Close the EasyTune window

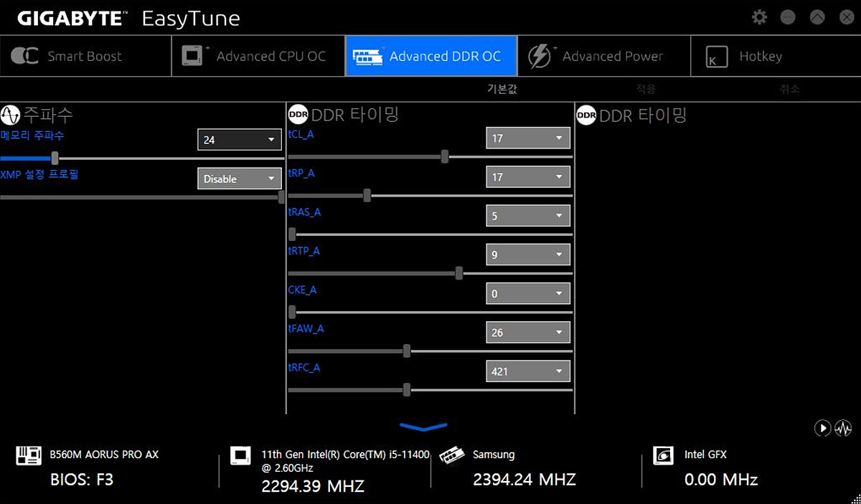pos(846,17)
